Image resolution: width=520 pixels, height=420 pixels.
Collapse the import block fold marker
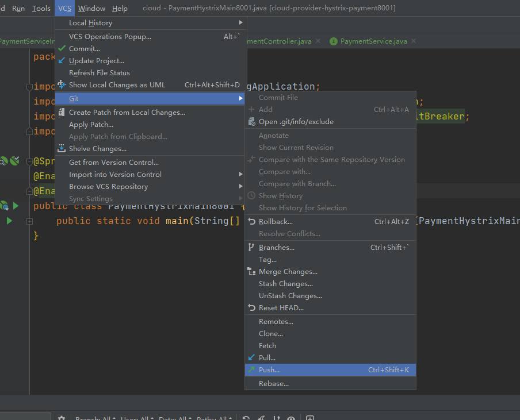tap(29, 87)
